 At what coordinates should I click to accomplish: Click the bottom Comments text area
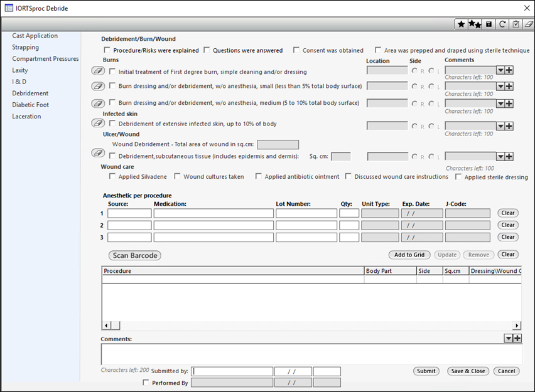(x=311, y=354)
